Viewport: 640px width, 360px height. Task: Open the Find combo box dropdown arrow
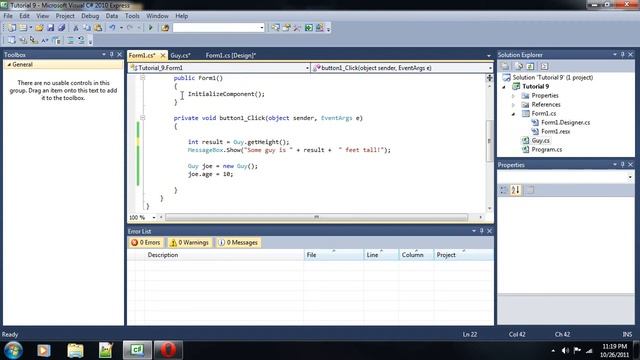pos(262,28)
